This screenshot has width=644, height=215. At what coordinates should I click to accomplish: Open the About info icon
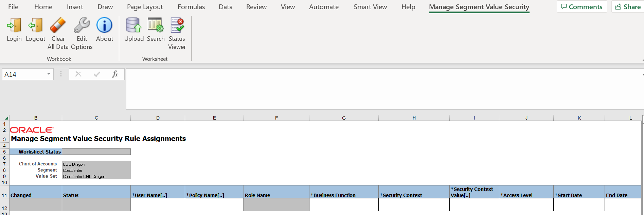[x=104, y=25]
